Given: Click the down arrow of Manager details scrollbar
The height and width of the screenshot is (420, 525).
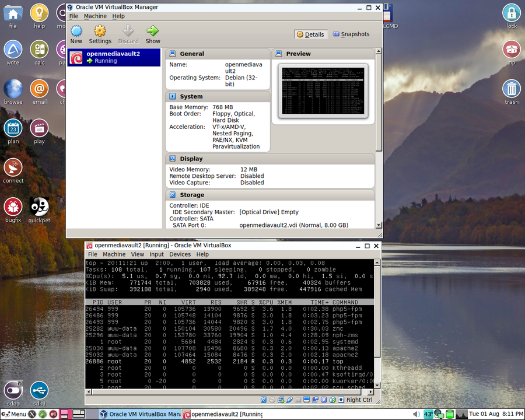Looking at the screenshot, I should [x=379, y=225].
